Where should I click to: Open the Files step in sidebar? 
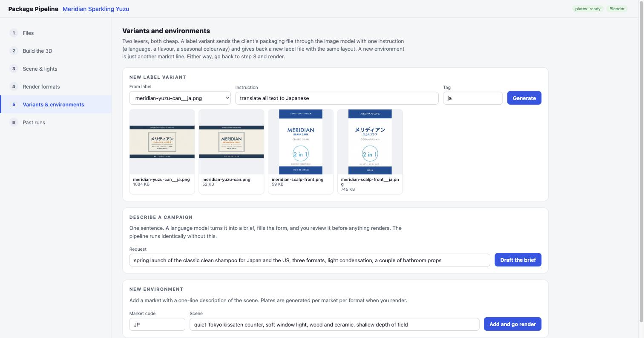[56, 33]
